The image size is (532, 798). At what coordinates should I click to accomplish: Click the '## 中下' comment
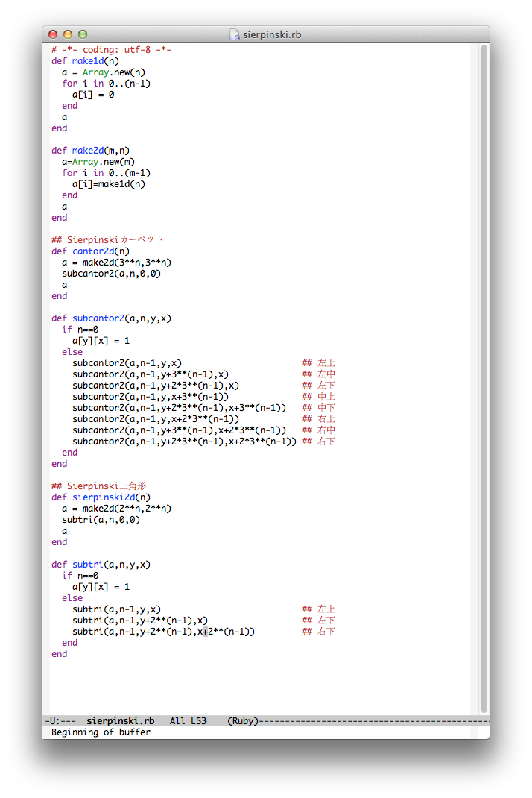pos(318,408)
